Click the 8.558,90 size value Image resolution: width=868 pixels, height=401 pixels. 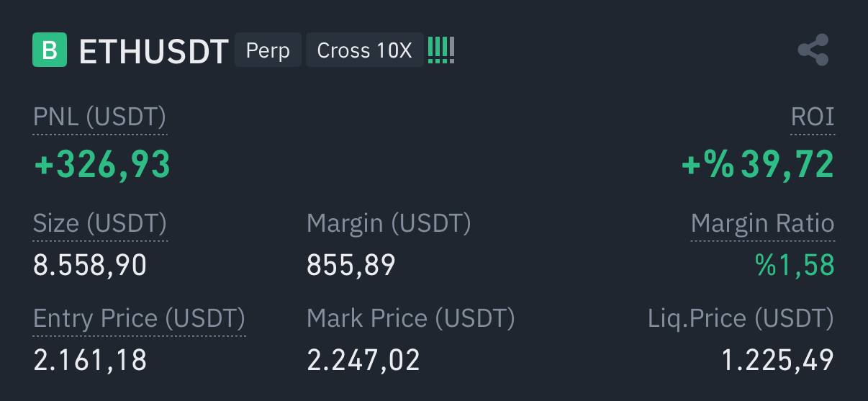click(90, 266)
